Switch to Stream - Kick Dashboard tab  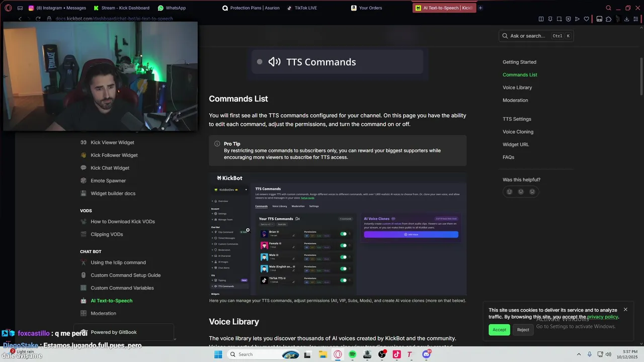[x=122, y=8]
